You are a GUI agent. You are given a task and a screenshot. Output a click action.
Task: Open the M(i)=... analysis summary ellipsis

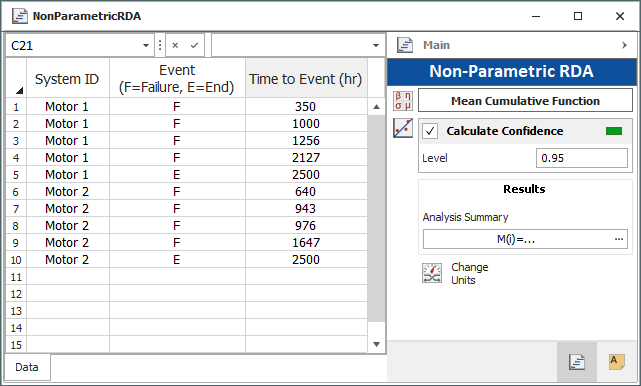pos(619,239)
